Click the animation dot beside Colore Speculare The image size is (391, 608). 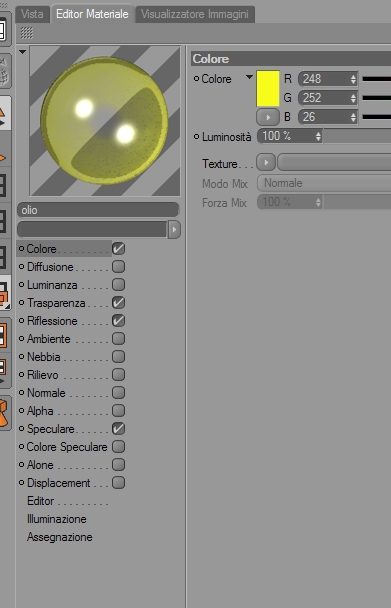click(x=22, y=447)
